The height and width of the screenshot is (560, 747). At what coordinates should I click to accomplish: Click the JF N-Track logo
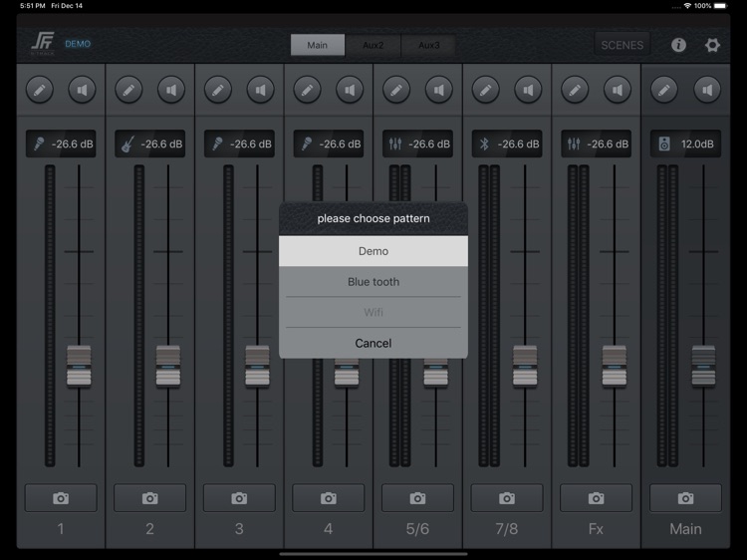click(43, 44)
